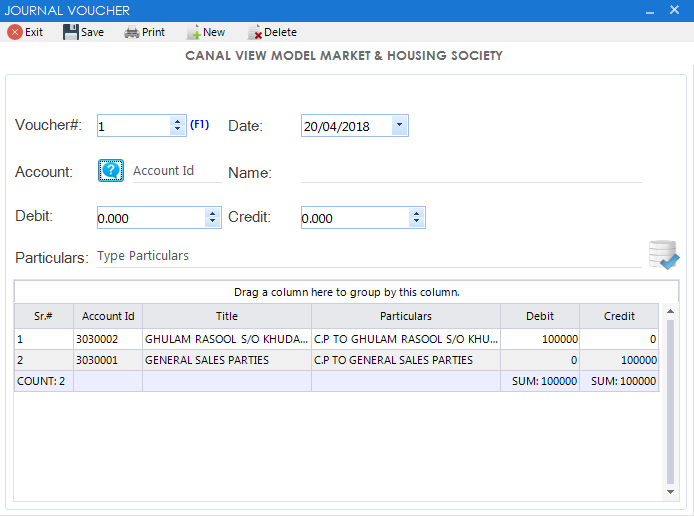Click the Voucher number spinner arrows
Image resolution: width=694 pixels, height=516 pixels.
pyautogui.click(x=178, y=126)
